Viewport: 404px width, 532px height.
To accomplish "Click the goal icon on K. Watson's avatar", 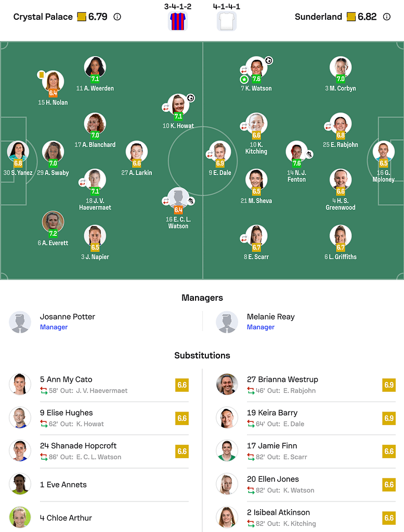I will (x=268, y=60).
